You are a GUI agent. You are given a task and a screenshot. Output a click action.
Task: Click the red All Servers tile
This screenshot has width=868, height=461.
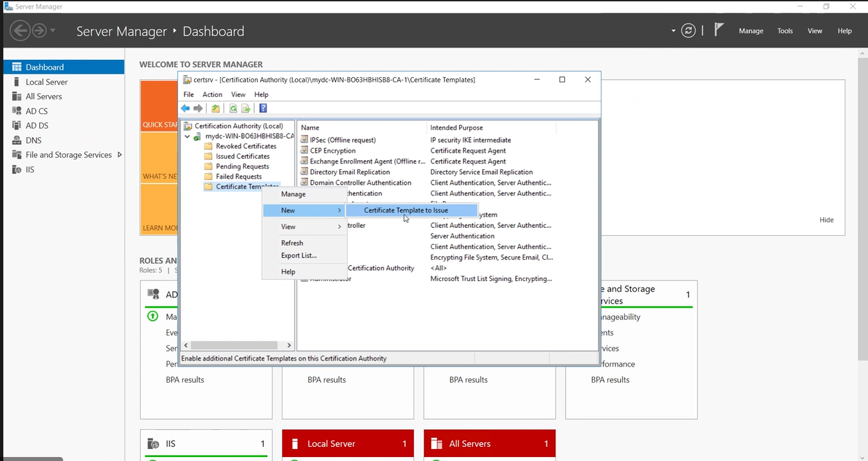(x=489, y=444)
